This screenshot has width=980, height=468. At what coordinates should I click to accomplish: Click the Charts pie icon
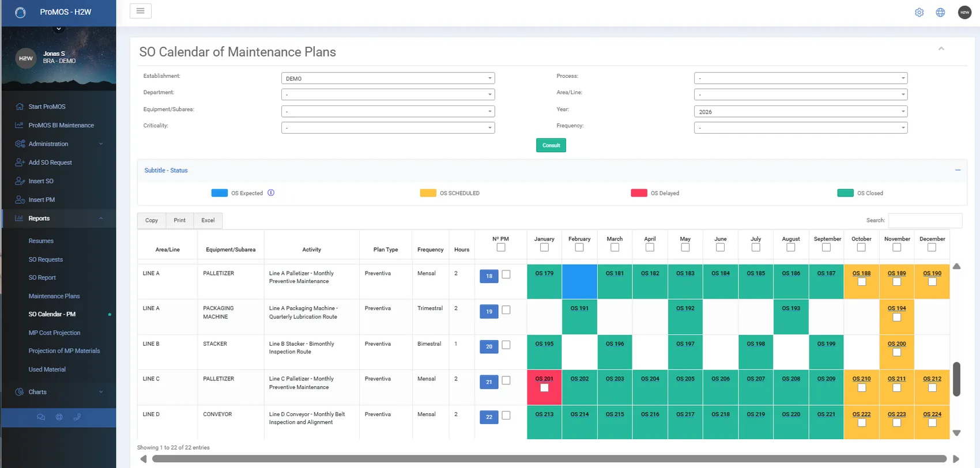click(20, 392)
